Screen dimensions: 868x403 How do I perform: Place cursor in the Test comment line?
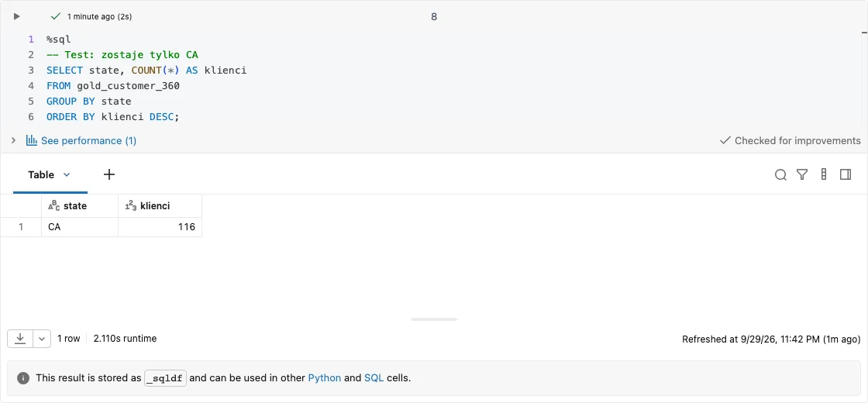coord(122,55)
